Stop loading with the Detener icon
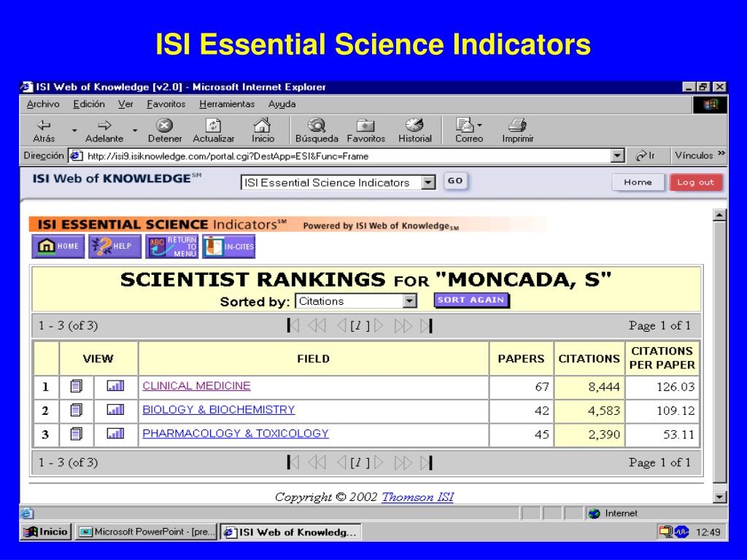 click(x=165, y=131)
